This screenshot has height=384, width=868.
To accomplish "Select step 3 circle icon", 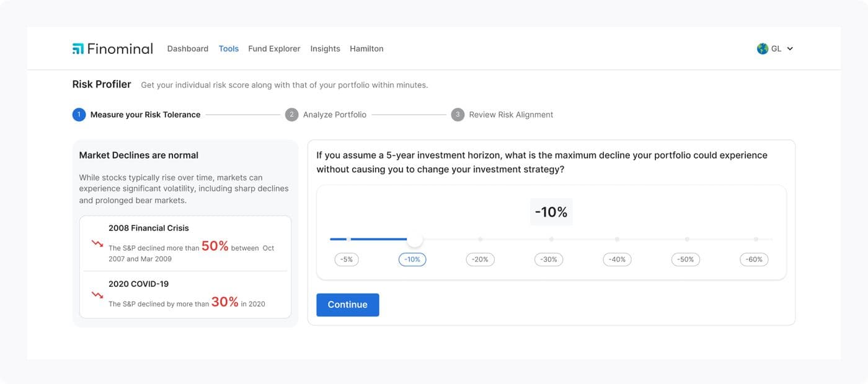I will [x=458, y=115].
